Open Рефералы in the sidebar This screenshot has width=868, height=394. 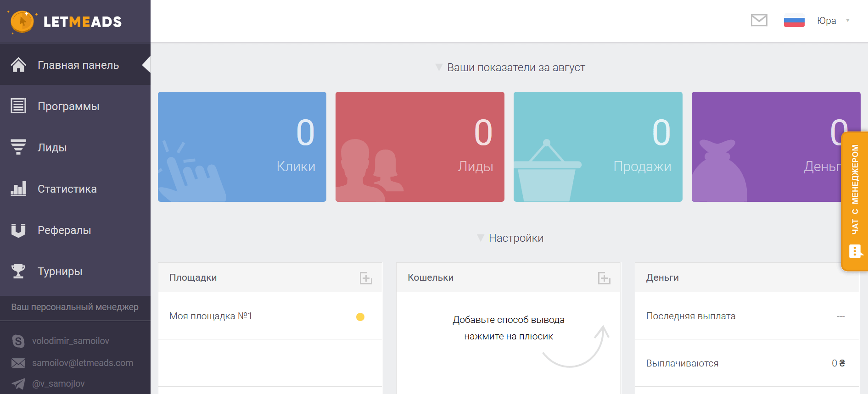click(x=64, y=230)
